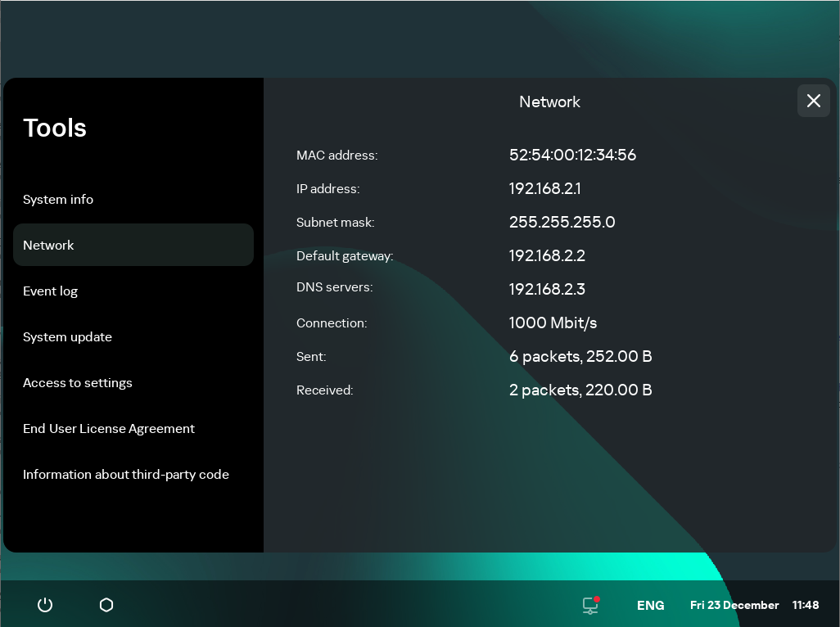
Task: View the End User License Agreement
Action: (x=108, y=428)
